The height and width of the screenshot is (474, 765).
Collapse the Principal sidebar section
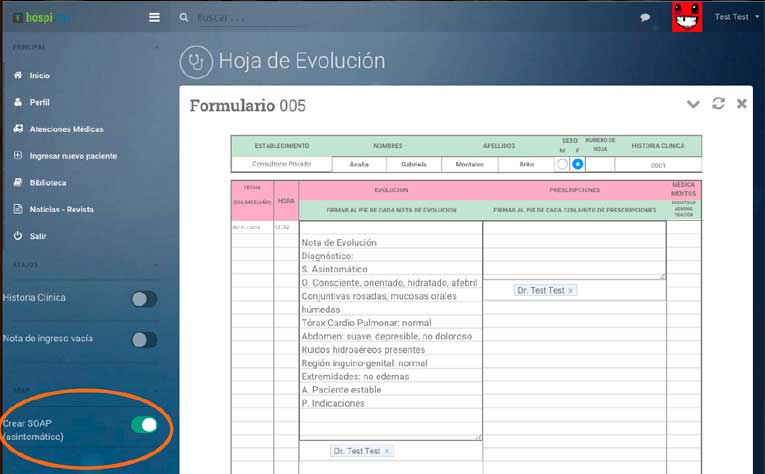[156, 47]
